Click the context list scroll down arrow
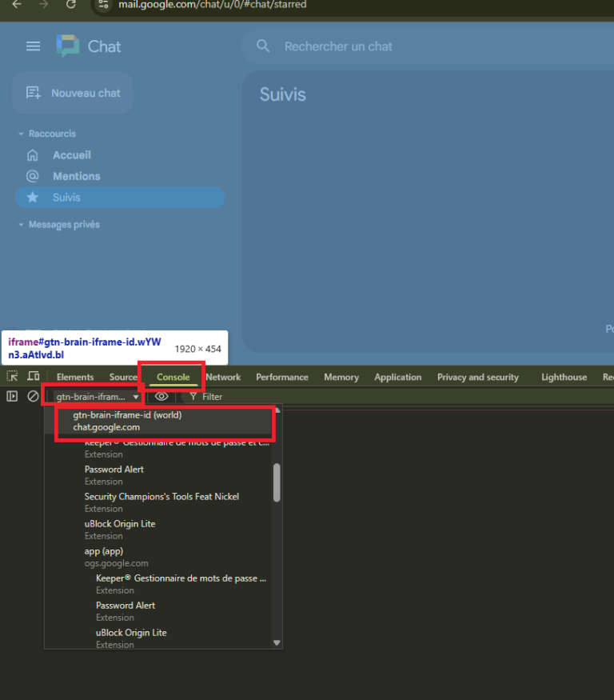The image size is (614, 700). 277,643
